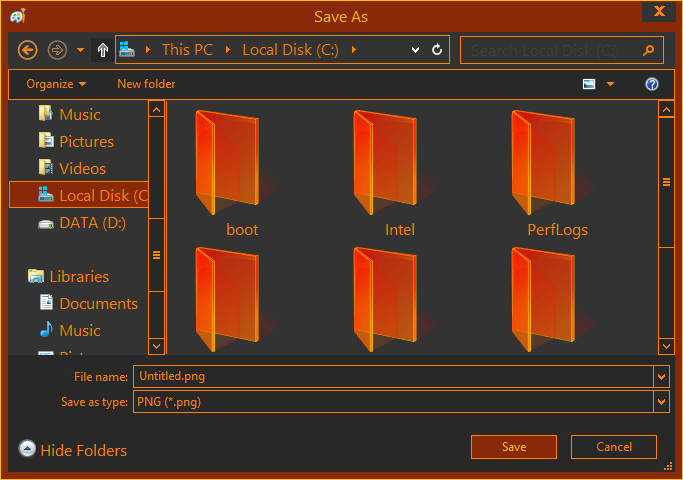Refresh the current folder location
The height and width of the screenshot is (480, 683).
click(437, 49)
